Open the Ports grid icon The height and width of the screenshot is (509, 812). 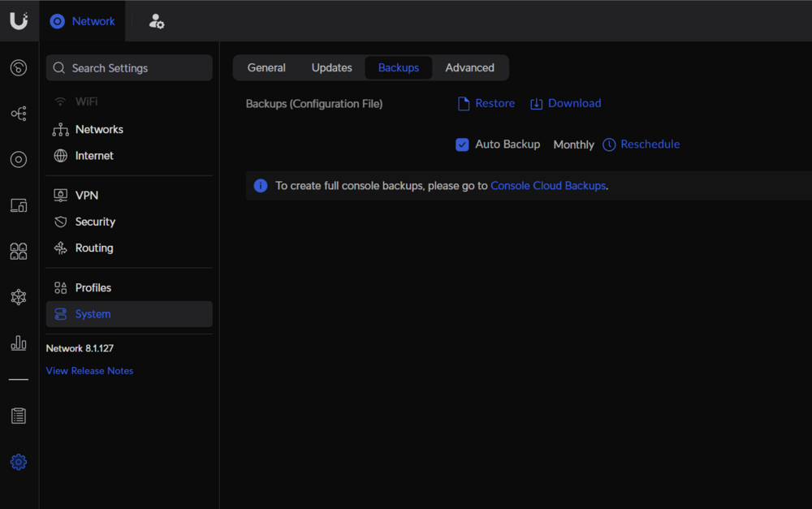click(x=19, y=251)
